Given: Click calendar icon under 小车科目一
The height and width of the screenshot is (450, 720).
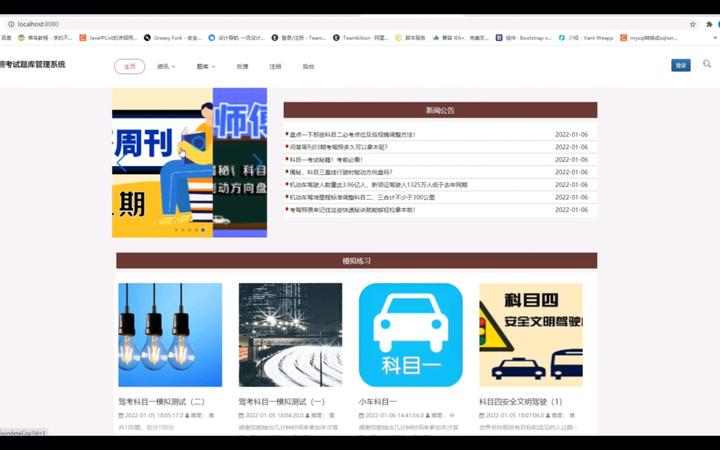Looking at the screenshot, I should tap(361, 415).
